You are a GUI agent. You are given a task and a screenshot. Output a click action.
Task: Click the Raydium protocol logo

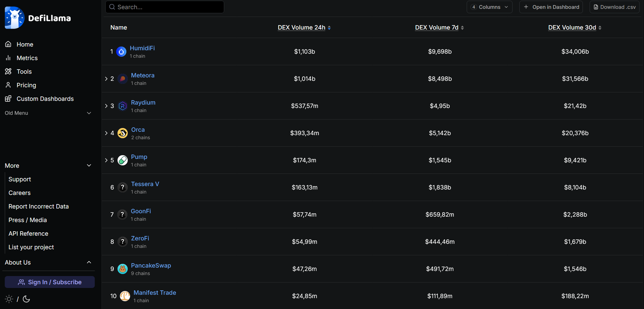(122, 106)
